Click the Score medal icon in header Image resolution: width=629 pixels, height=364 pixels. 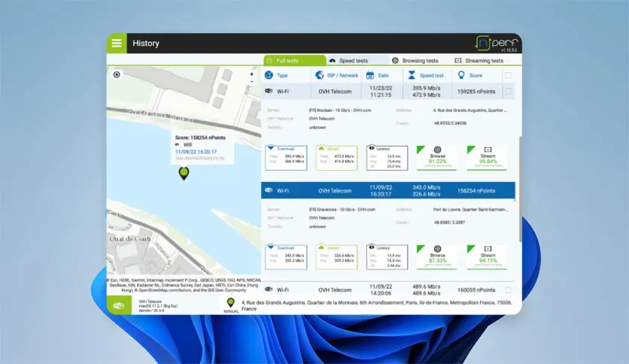(461, 75)
